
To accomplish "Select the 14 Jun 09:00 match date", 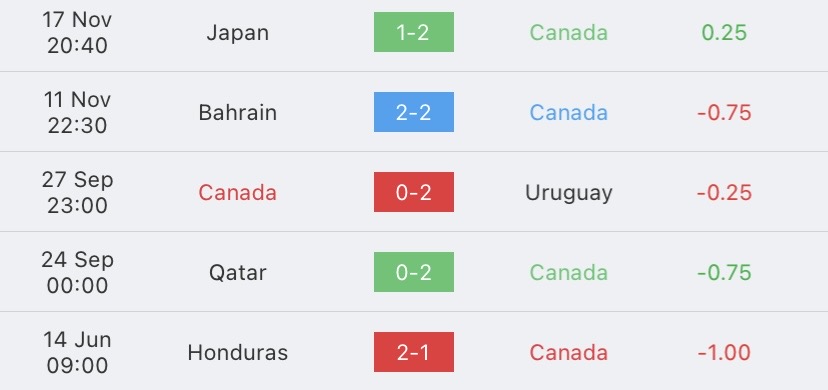I will click(x=77, y=353).
